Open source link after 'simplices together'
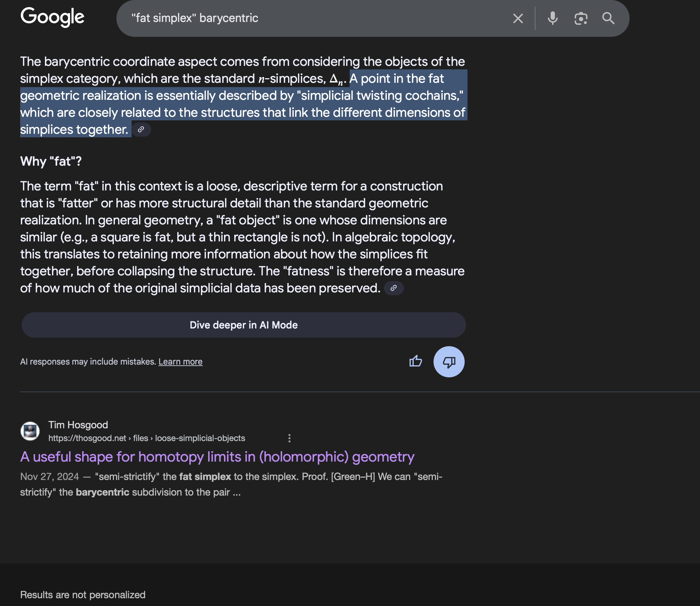 141,130
